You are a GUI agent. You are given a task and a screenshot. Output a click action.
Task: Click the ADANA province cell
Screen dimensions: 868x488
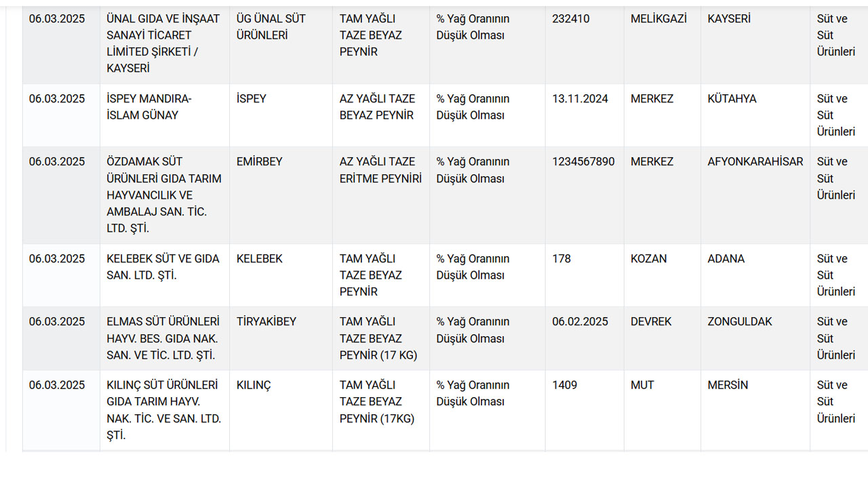pos(755,275)
